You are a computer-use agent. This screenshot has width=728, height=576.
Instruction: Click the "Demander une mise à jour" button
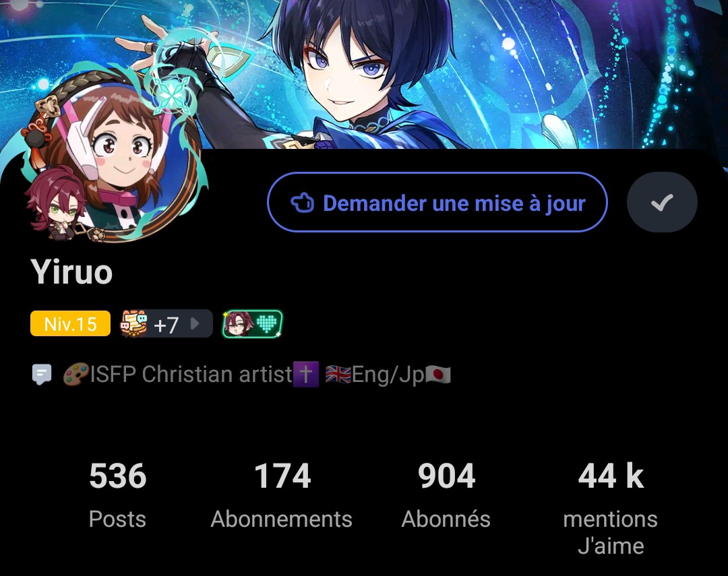click(x=437, y=202)
